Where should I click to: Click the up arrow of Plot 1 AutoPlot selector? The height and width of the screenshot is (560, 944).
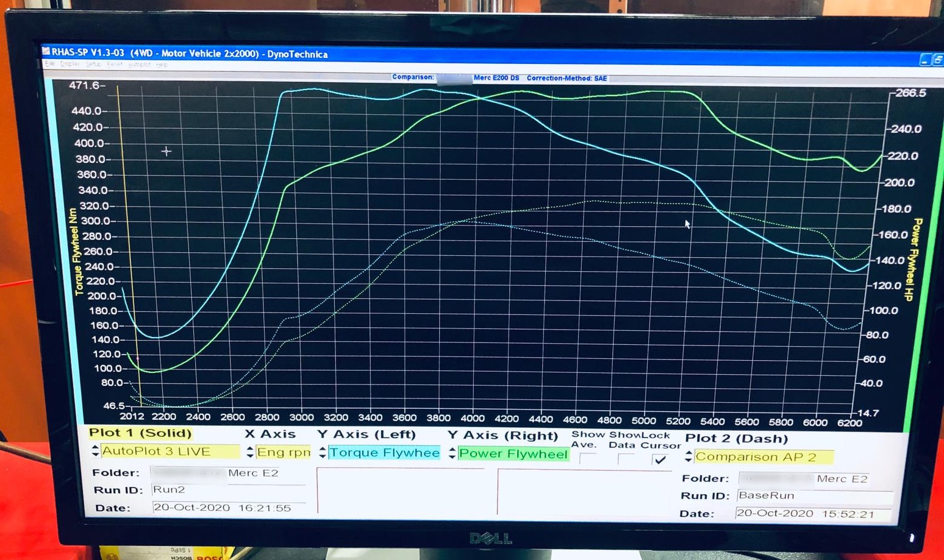[95, 447]
